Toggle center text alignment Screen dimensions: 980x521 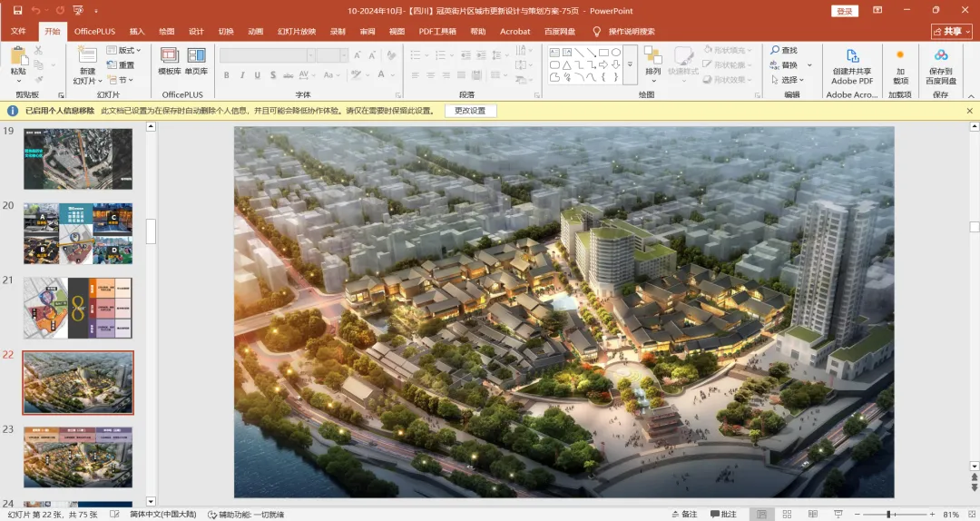pos(431,75)
